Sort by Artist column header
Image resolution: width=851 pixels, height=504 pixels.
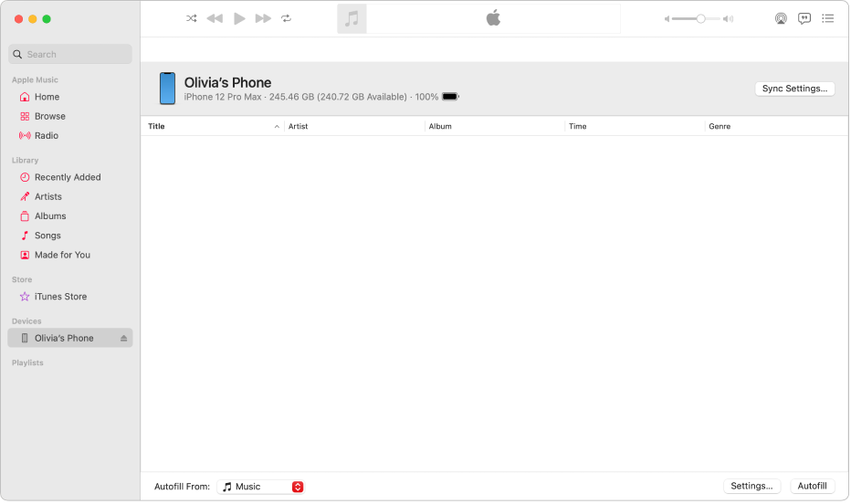[x=354, y=126]
